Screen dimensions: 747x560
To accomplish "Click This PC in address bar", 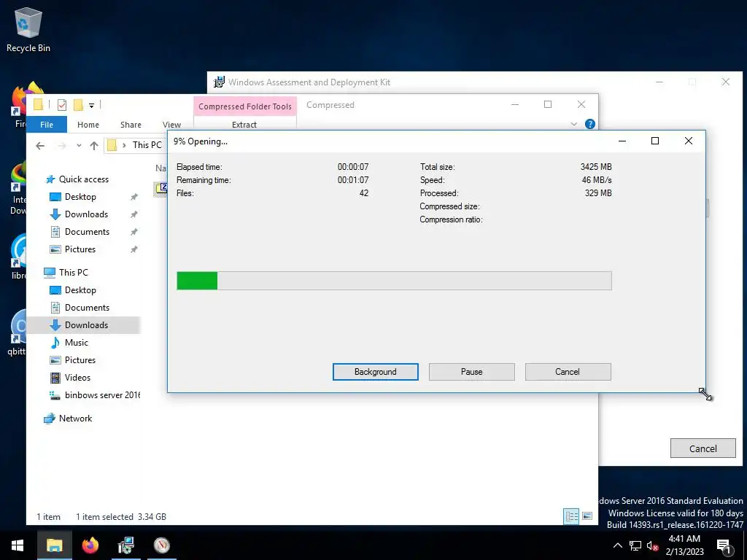I will (147, 145).
